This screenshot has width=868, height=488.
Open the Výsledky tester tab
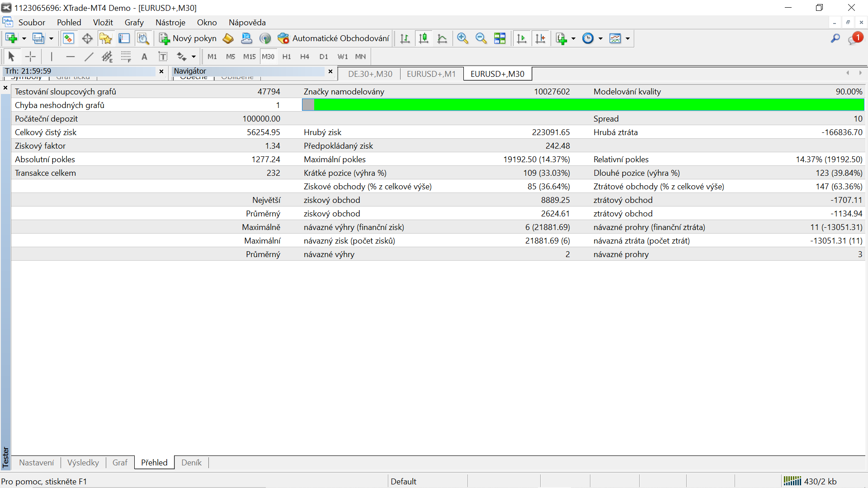pyautogui.click(x=83, y=463)
